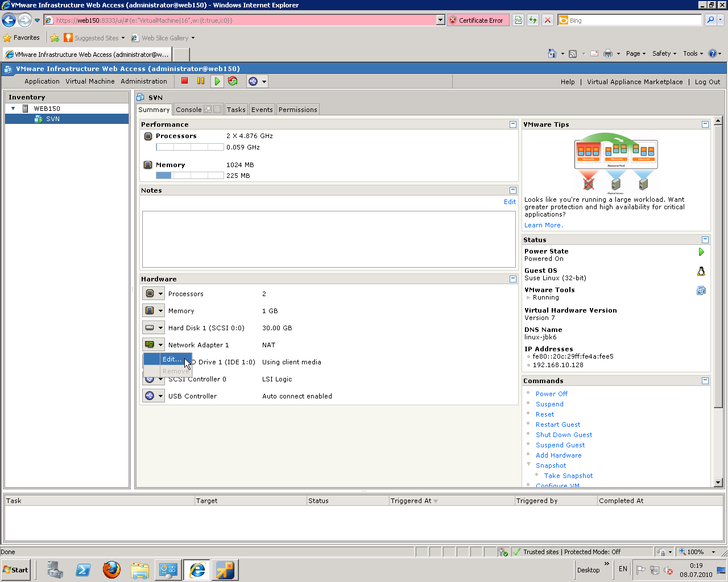This screenshot has height=582, width=728.
Task: Collapse WEB150 inventory tree node
Action: coord(13,108)
